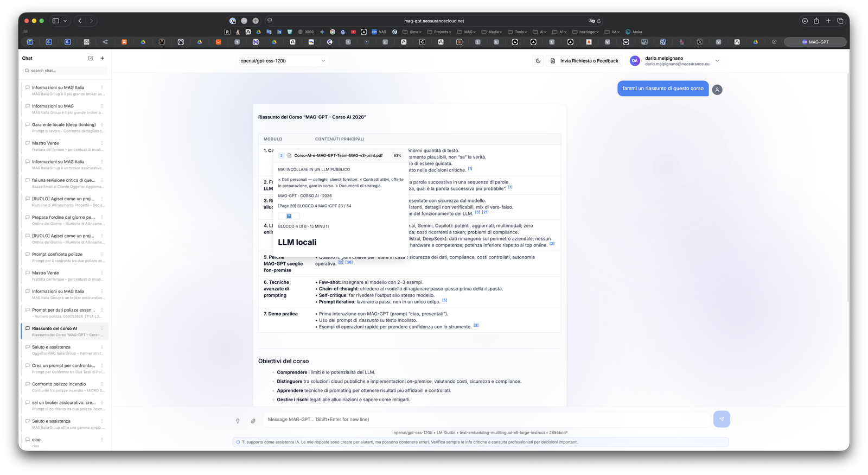Image resolution: width=868 pixels, height=475 pixels.
Task: Click the send message arrow button
Action: [x=722, y=419]
